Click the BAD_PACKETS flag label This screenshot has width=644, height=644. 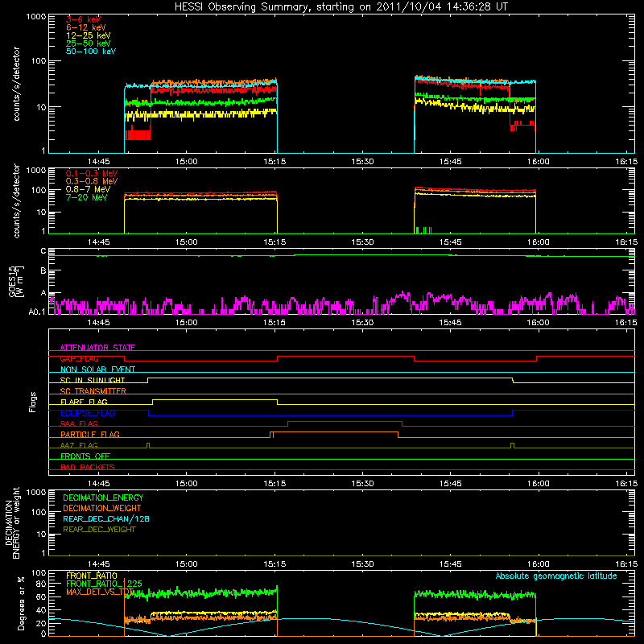coord(88,467)
